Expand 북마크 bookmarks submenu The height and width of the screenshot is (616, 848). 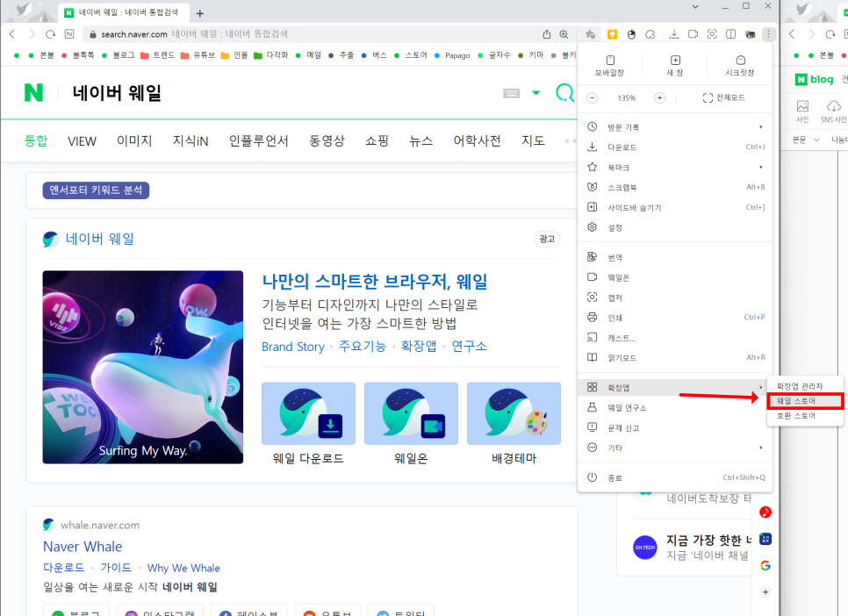coord(675,167)
